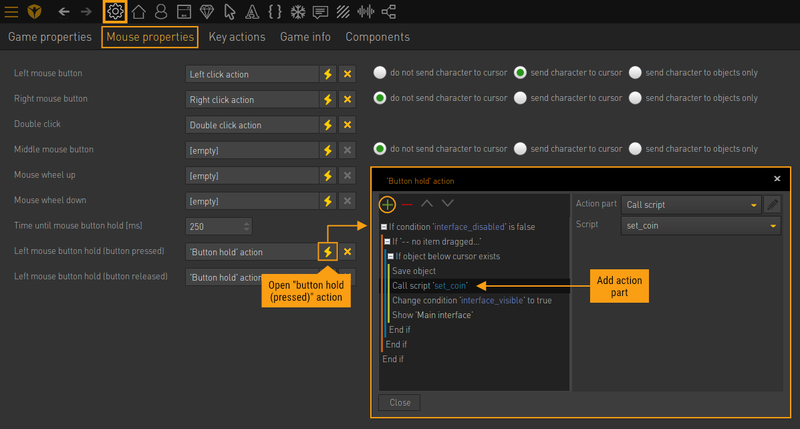The width and height of the screenshot is (800, 429).
Task: Click the Close button in action dialog
Action: pyautogui.click(x=399, y=402)
